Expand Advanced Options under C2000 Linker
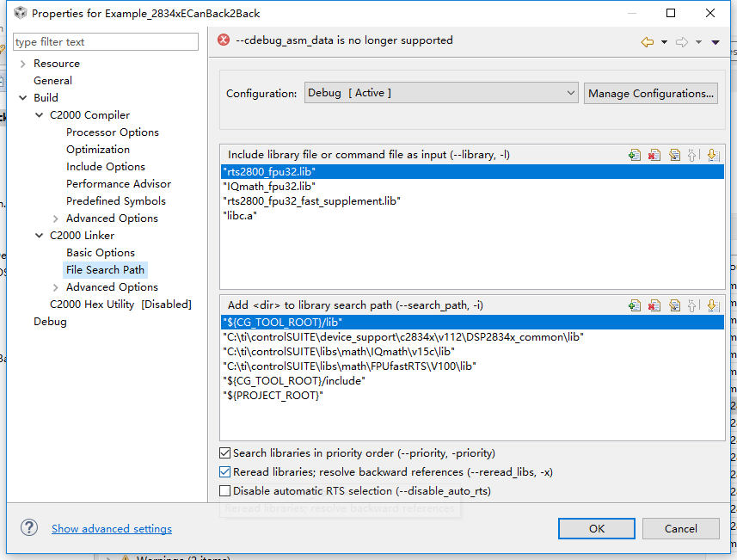 coord(56,287)
